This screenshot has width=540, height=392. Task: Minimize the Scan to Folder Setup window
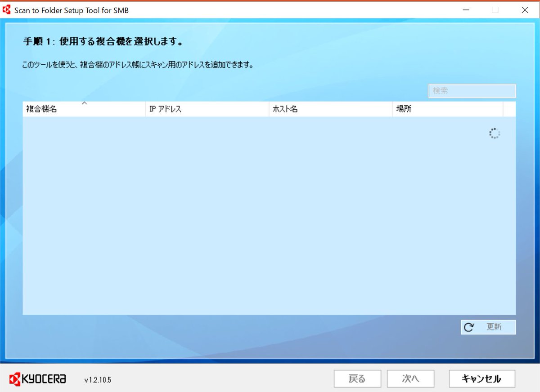click(x=465, y=10)
